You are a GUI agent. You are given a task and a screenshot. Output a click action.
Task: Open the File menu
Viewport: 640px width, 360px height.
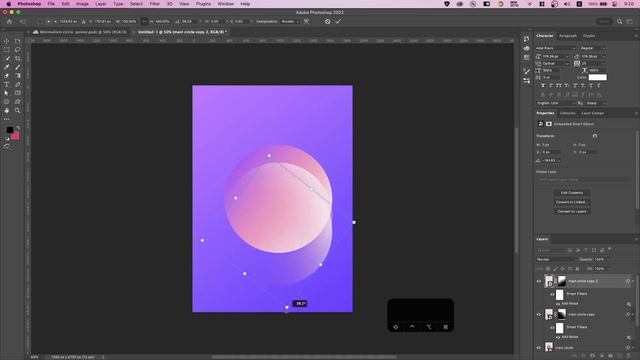pos(51,4)
